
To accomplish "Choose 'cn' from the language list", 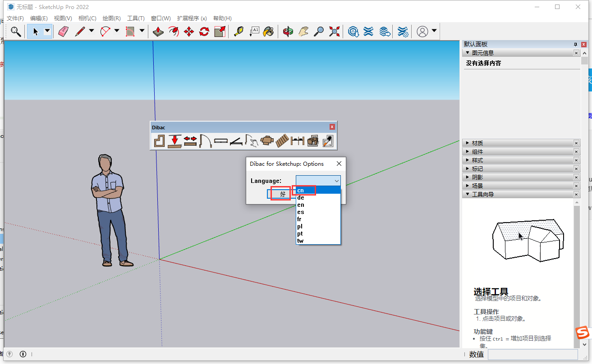I will tap(301, 190).
